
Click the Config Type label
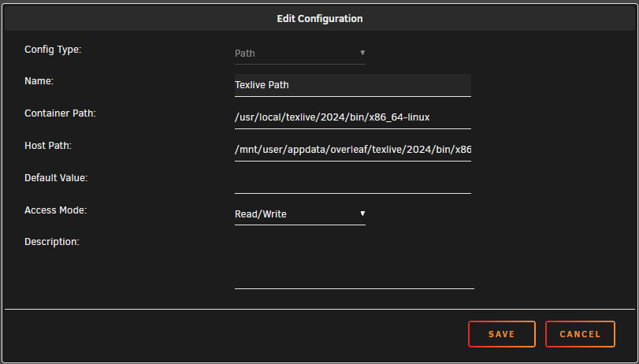(53, 50)
